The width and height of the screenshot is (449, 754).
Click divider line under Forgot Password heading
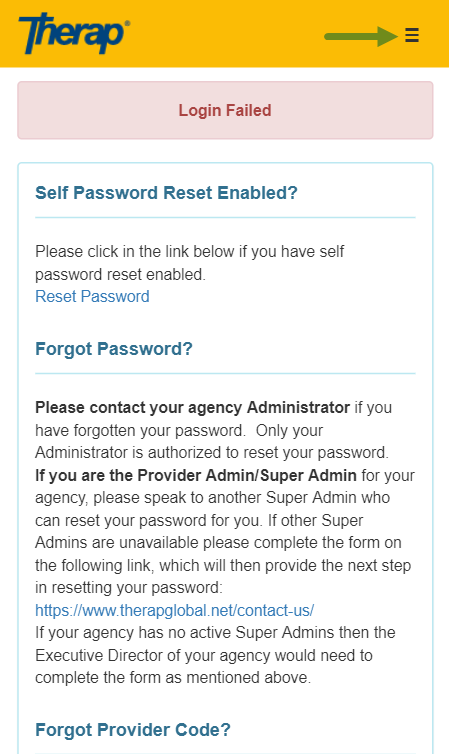tap(225, 373)
